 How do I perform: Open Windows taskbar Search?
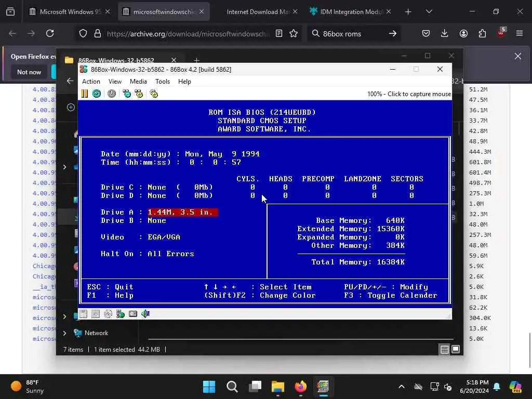coord(232,387)
